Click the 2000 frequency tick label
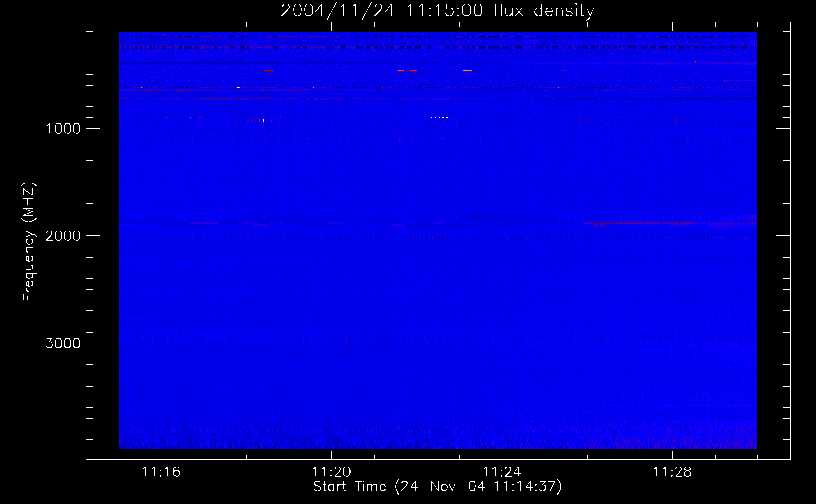Image resolution: width=816 pixels, height=504 pixels. point(63,236)
